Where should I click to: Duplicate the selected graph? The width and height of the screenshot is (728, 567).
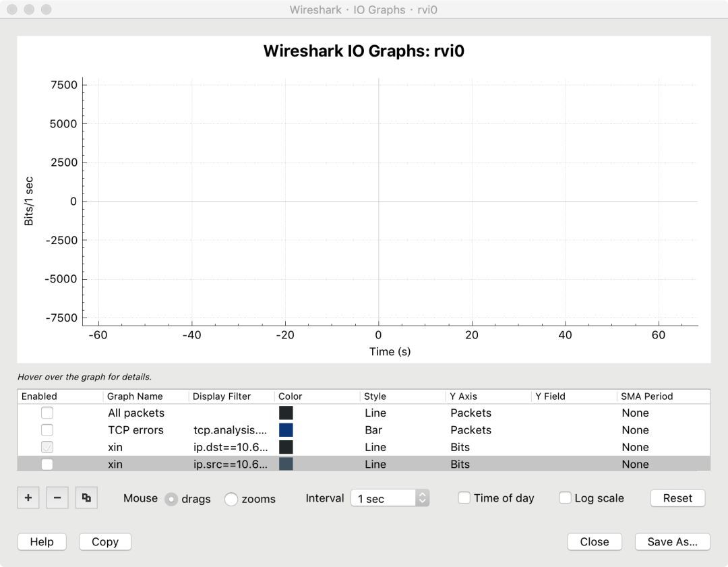(x=86, y=498)
